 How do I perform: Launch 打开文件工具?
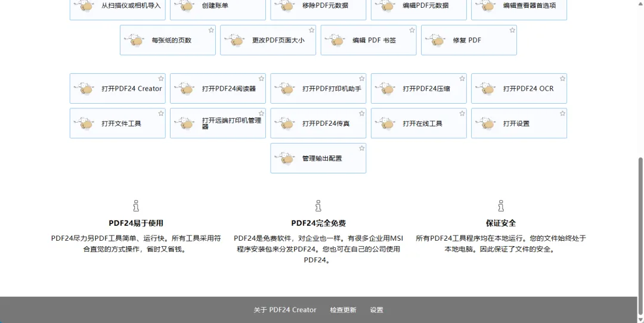tap(117, 123)
